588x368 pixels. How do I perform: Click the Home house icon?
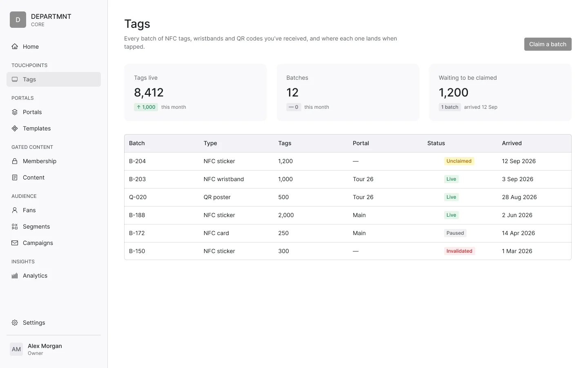point(15,47)
